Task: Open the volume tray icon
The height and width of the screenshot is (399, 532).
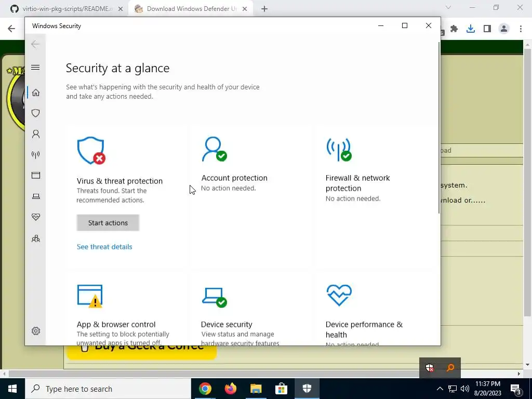Action: 465,389
